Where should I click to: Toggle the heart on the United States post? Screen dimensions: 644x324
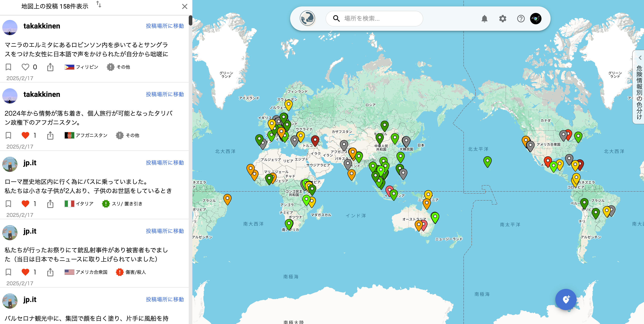click(x=25, y=272)
